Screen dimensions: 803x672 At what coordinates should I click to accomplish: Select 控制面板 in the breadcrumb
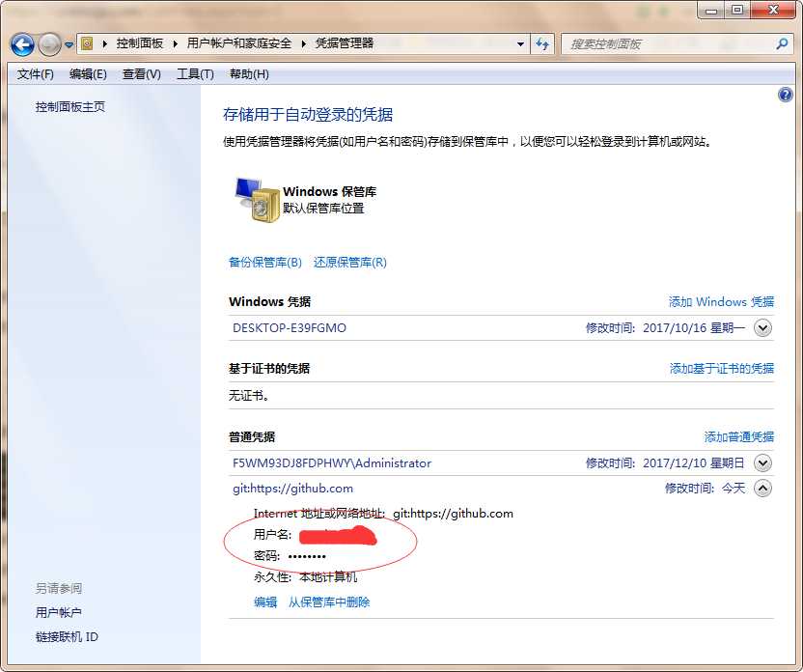coord(139,43)
